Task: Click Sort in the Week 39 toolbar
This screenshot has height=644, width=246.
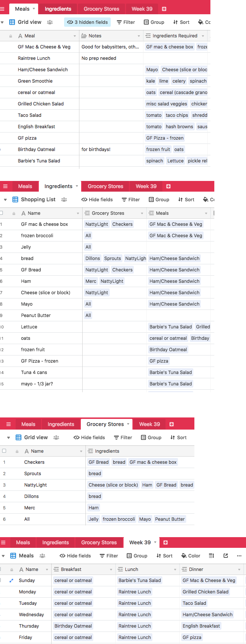Action: pyautogui.click(x=164, y=556)
